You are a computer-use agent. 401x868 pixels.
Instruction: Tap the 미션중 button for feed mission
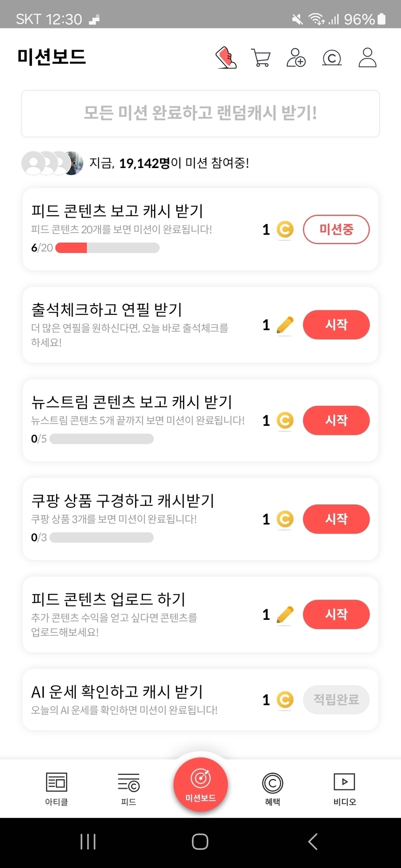[x=336, y=229]
